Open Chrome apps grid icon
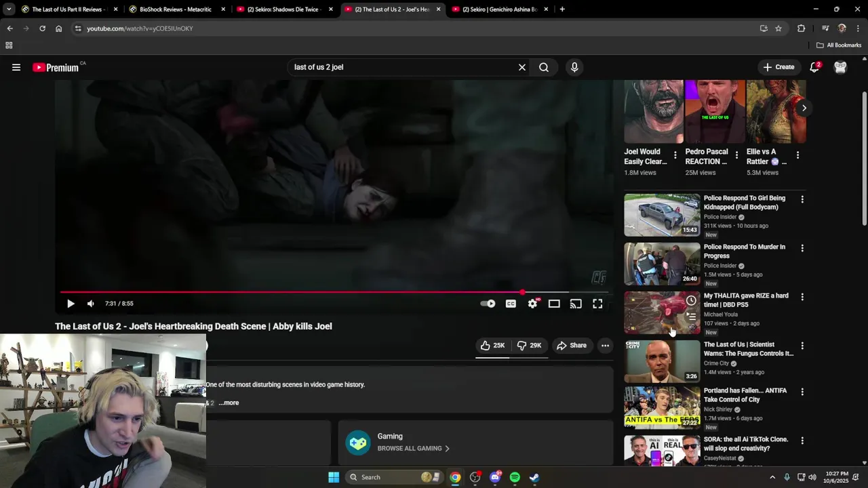Viewport: 868px width, 488px height. [9, 45]
